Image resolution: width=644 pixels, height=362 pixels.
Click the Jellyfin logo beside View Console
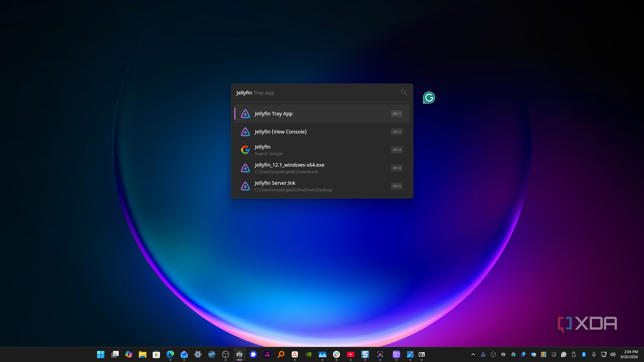(x=245, y=132)
